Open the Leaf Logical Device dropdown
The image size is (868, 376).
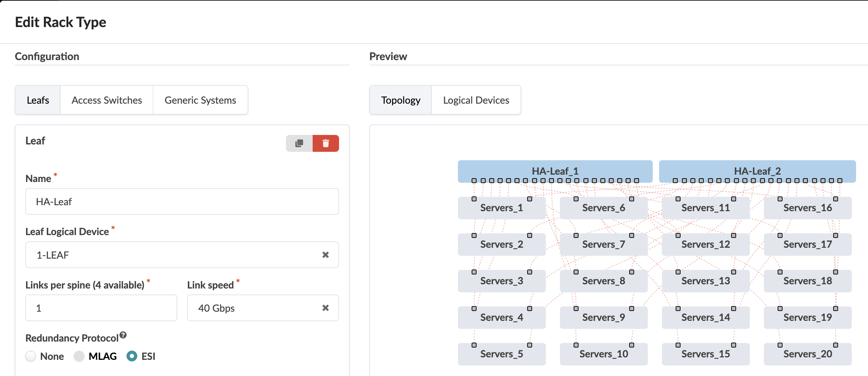(x=172, y=255)
